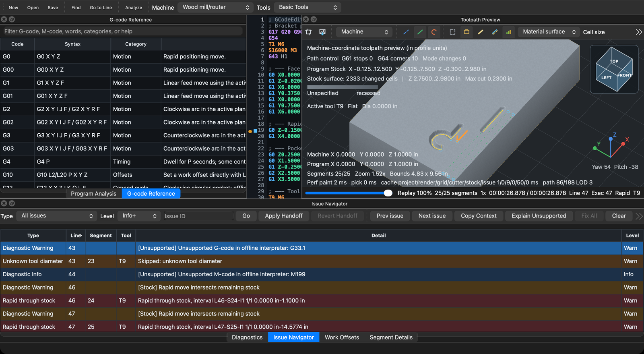644x354 pixels.
Task: Open the Basic Tools dropdown
Action: click(308, 7)
